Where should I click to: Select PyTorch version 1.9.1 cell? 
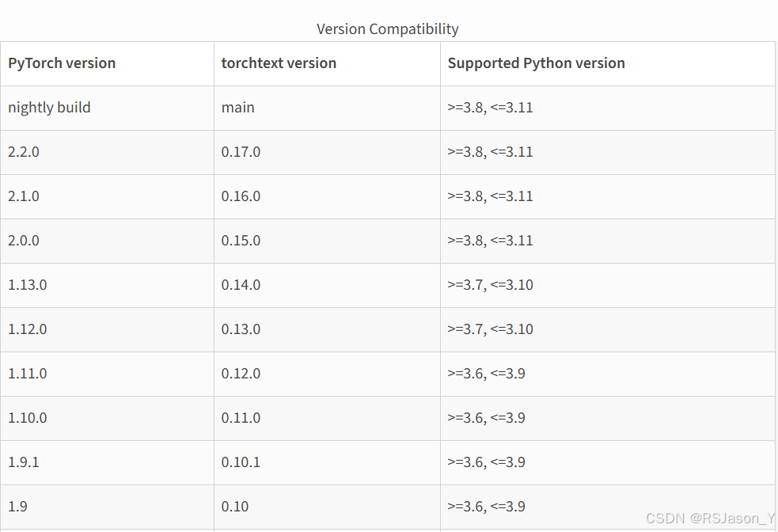point(23,462)
